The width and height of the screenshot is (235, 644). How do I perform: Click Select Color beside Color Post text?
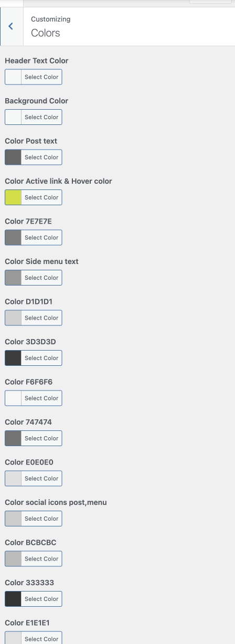pyautogui.click(x=41, y=157)
